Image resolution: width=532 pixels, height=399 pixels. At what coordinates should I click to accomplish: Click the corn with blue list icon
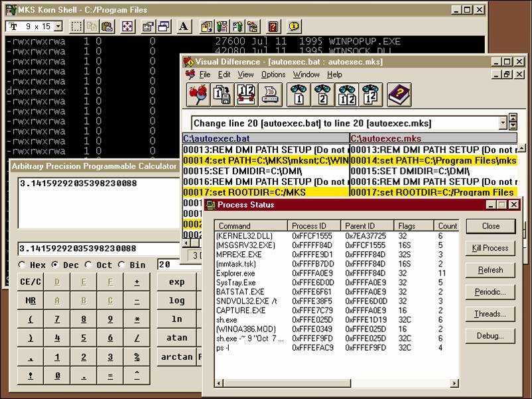pyautogui.click(x=238, y=27)
